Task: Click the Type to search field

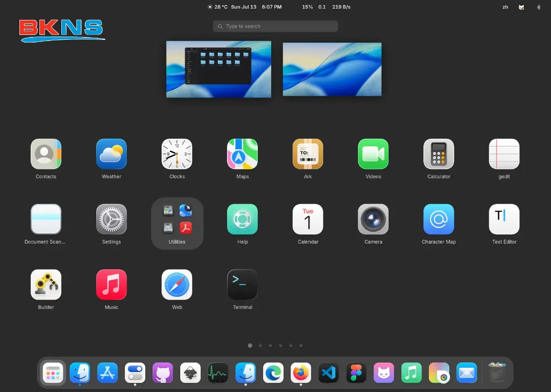Action: 275,26
